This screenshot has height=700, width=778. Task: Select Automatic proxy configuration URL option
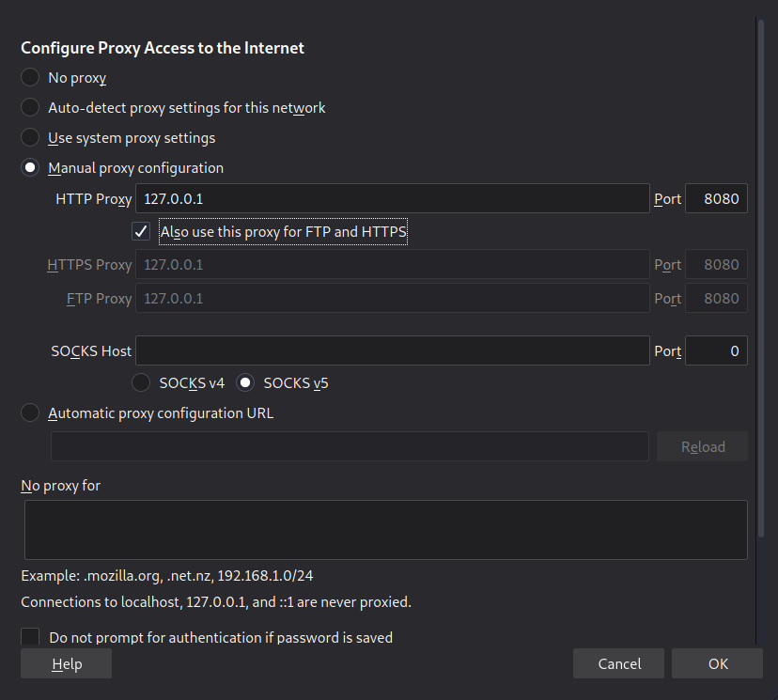pyautogui.click(x=31, y=413)
